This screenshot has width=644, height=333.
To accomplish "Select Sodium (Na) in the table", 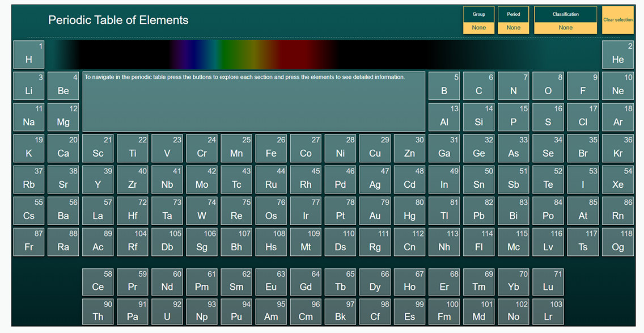I will (29, 117).
